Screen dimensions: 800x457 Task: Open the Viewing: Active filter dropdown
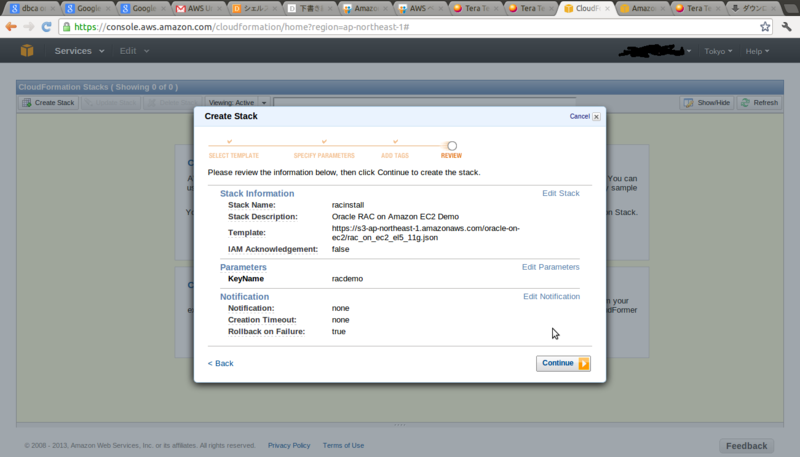(x=237, y=103)
